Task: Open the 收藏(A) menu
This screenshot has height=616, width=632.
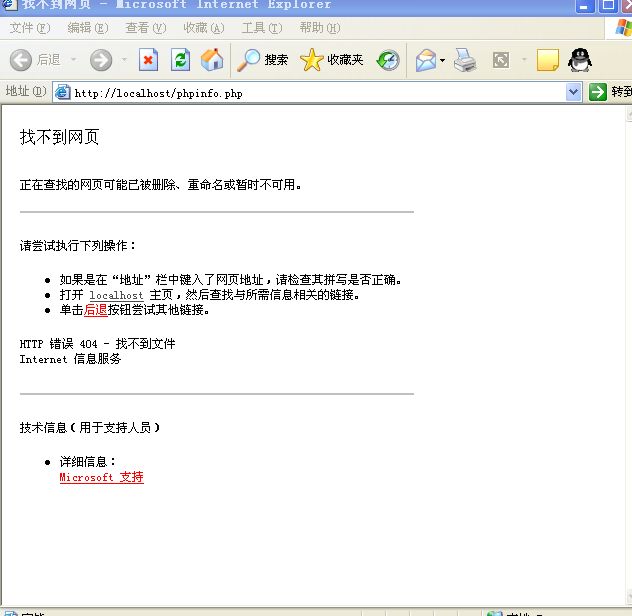Action: point(204,28)
